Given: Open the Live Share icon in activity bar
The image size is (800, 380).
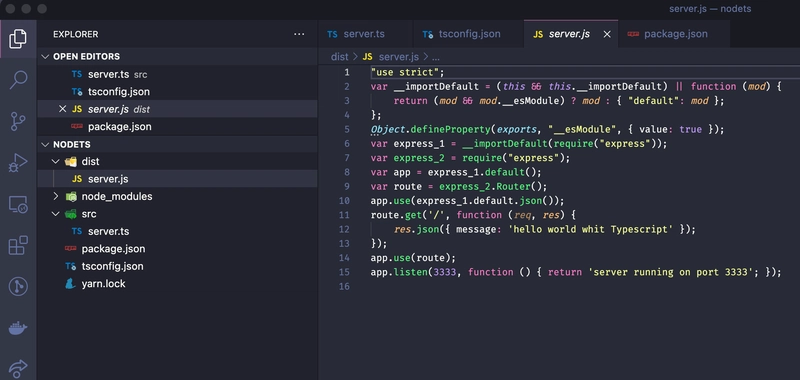Looking at the screenshot, I should (18, 368).
